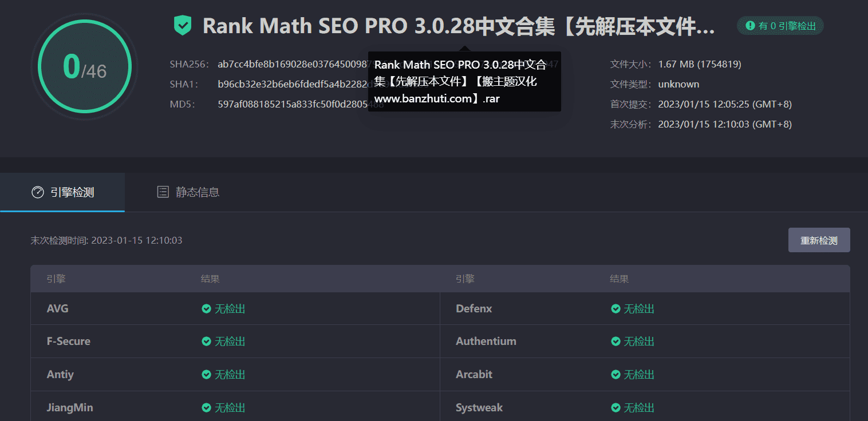Select the MD5 hash value
Image resolution: width=868 pixels, height=421 pixels.
(301, 104)
